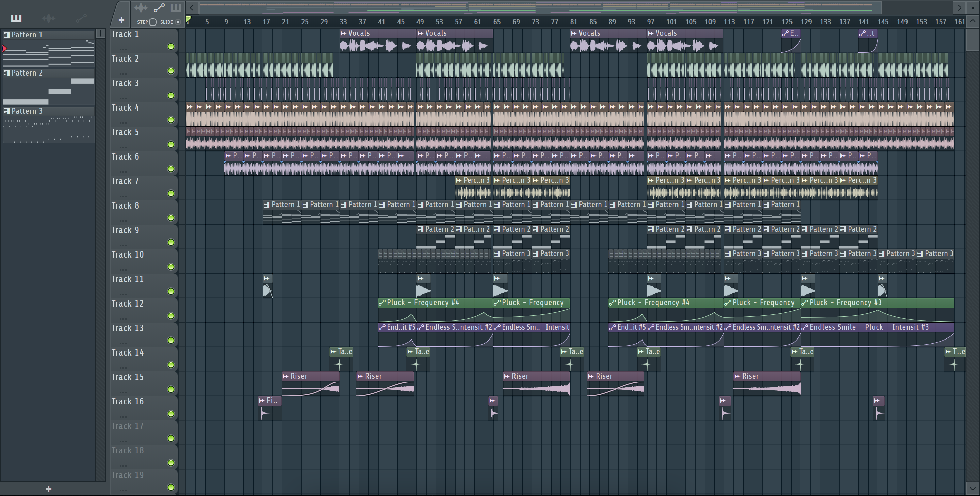The height and width of the screenshot is (496, 980).
Task: Select the first Ta..e clip on Track 14
Action: (x=341, y=360)
